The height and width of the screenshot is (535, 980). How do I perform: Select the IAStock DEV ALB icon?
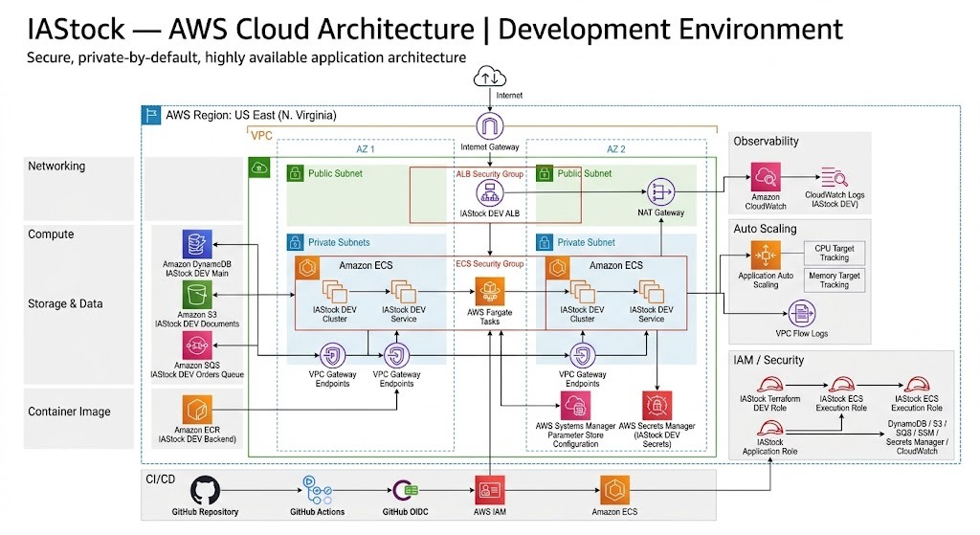click(x=489, y=194)
